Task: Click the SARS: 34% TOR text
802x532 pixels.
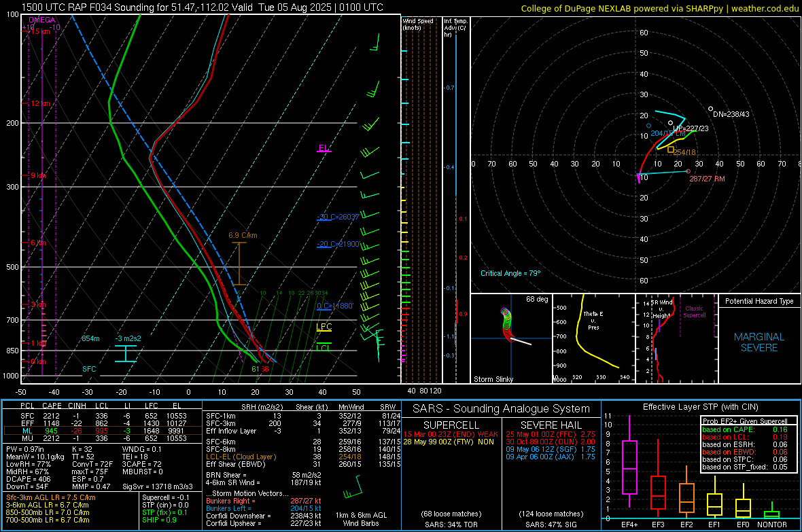Action: 451,525
